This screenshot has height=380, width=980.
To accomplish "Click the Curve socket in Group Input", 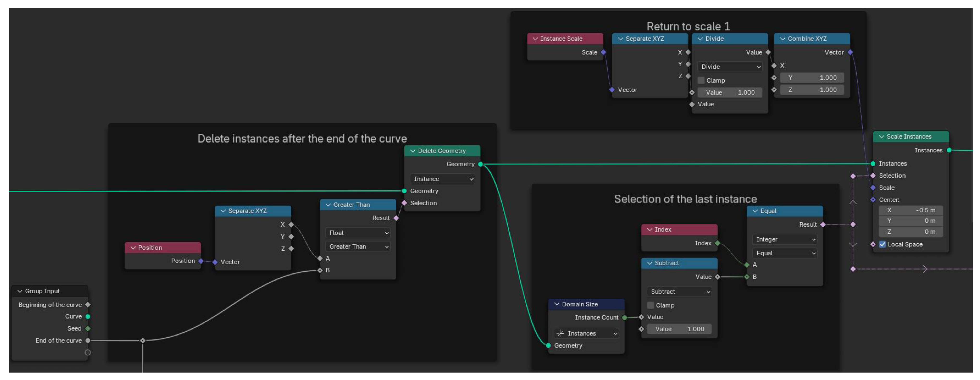I will pyautogui.click(x=88, y=317).
